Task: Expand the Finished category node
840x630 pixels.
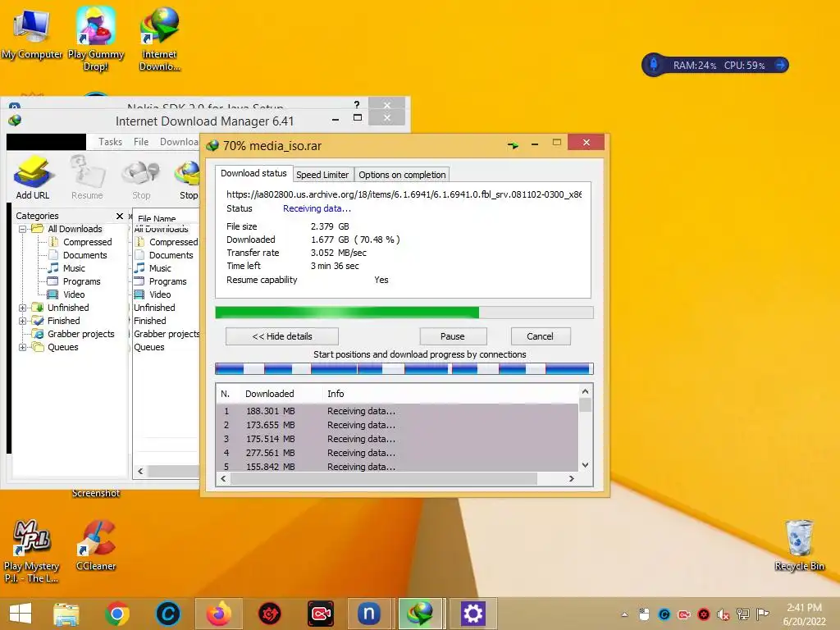Action: [x=22, y=321]
